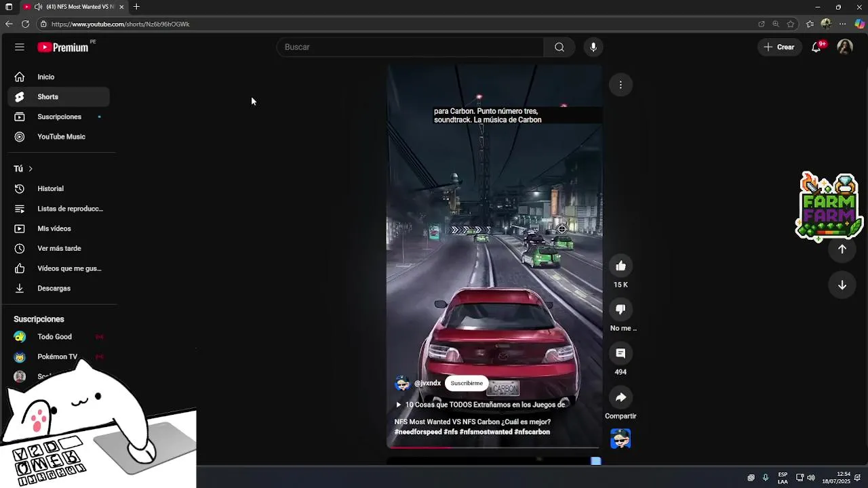Open the YouTube account avatar menu
Image resolution: width=868 pixels, height=488 pixels.
[x=845, y=47]
